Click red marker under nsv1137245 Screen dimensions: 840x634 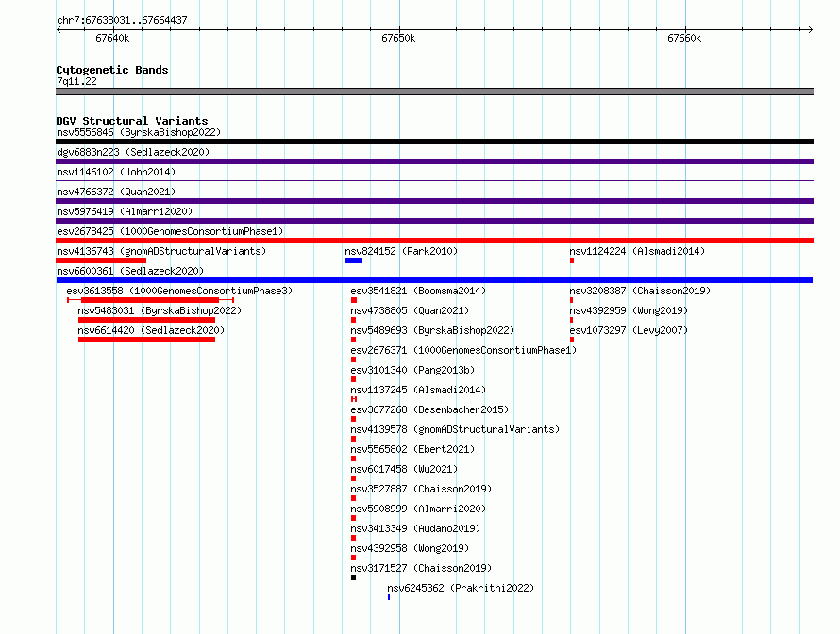click(354, 399)
